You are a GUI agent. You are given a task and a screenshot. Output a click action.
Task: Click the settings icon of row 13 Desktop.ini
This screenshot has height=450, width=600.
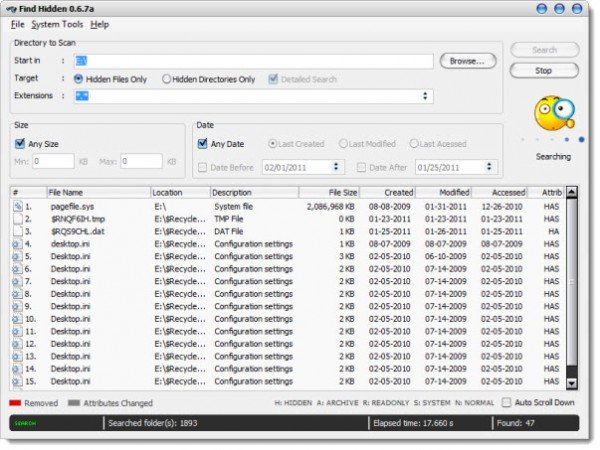(17, 357)
